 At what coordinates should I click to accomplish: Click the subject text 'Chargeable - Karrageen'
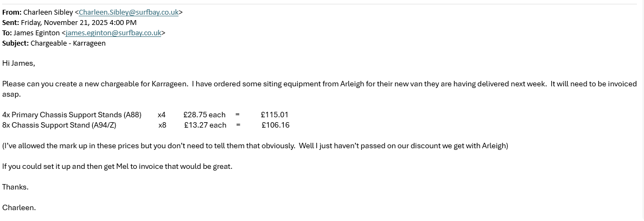click(68, 43)
